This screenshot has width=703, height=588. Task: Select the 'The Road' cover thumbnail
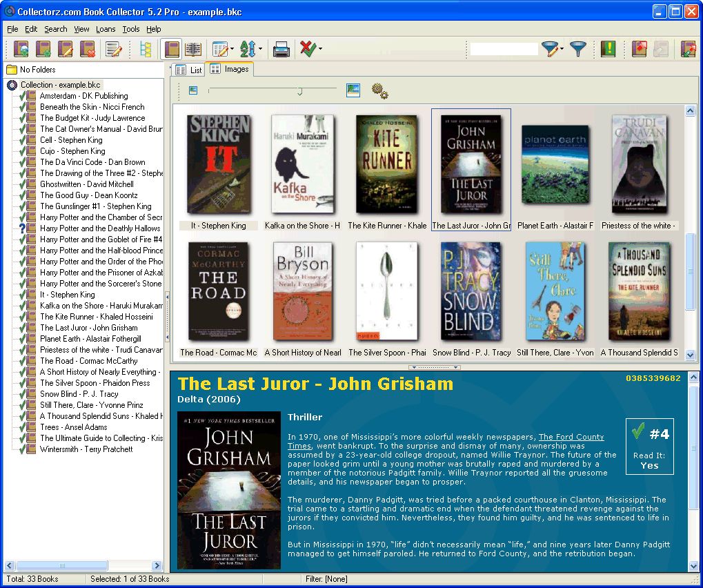point(218,291)
